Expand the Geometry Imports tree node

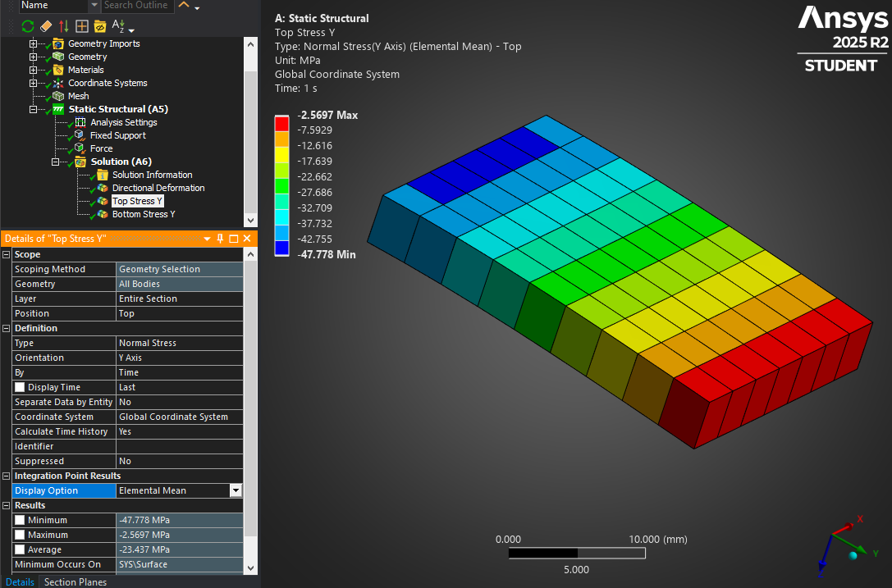34,43
